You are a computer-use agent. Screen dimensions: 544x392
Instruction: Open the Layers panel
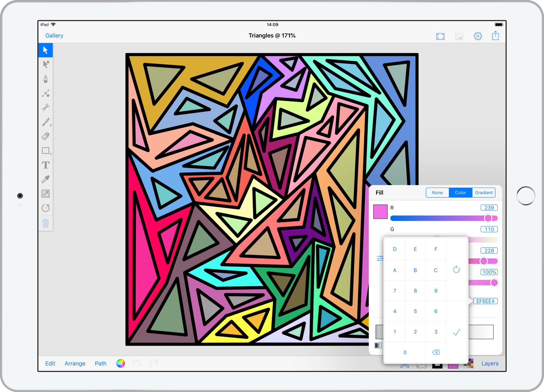pos(490,363)
